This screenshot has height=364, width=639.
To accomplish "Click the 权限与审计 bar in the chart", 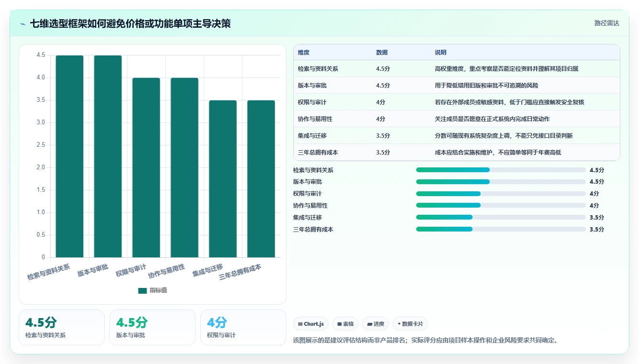I will pyautogui.click(x=146, y=167).
